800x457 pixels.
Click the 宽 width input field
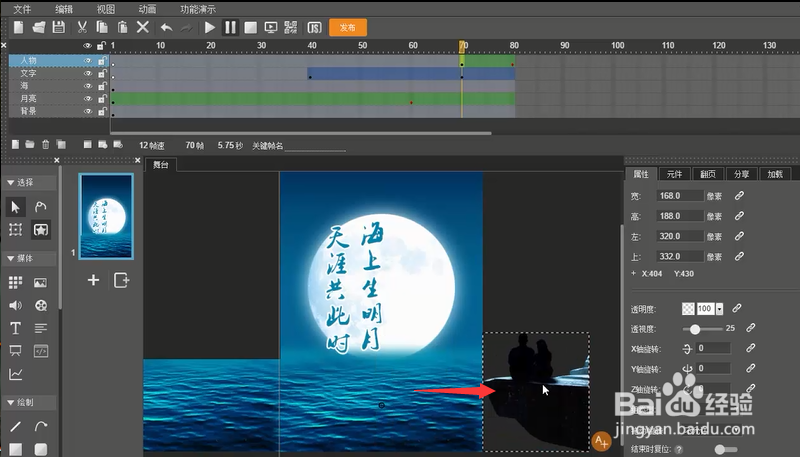pos(680,196)
